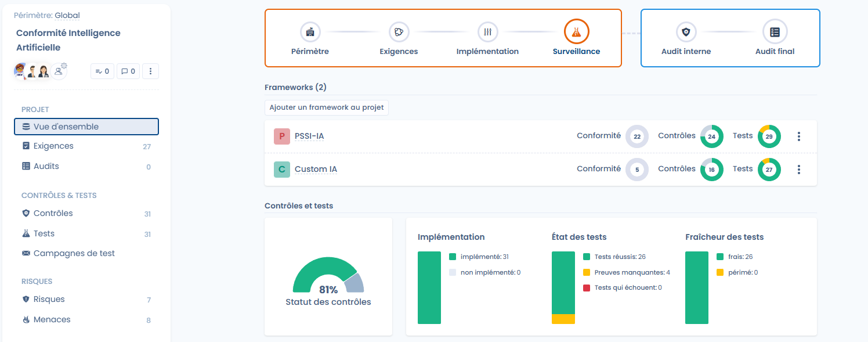Select the Audit final step icon
Viewport: 868px width, 342px height.
tap(775, 32)
